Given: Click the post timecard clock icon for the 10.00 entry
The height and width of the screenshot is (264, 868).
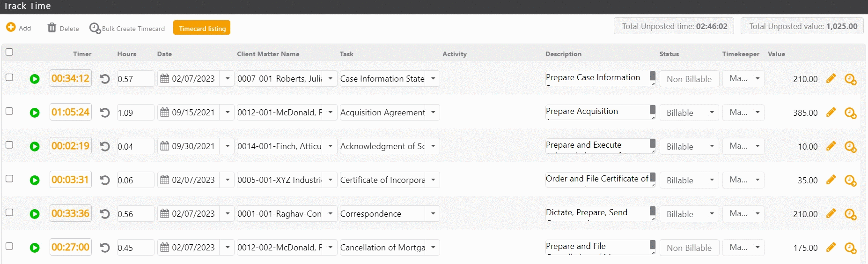Looking at the screenshot, I should click(850, 147).
